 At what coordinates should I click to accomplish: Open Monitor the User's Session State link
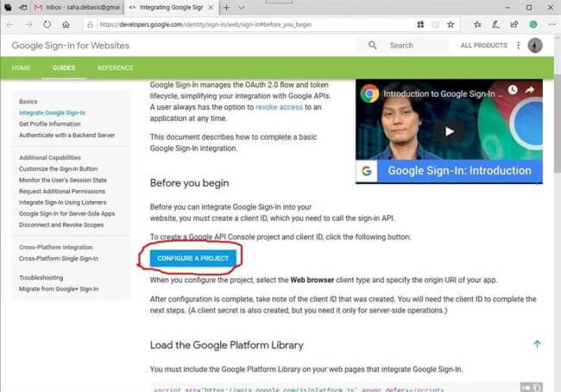(x=63, y=180)
